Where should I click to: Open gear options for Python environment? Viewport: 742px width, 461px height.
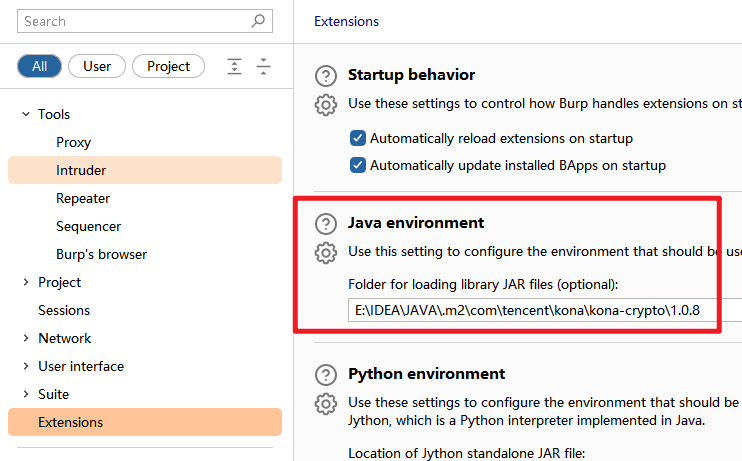pyautogui.click(x=326, y=404)
